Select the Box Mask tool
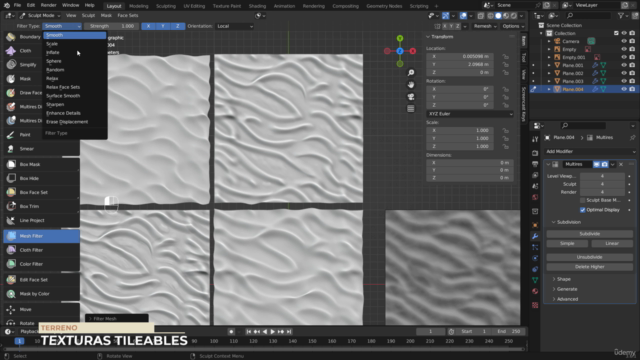The width and height of the screenshot is (640, 360). click(x=41, y=164)
